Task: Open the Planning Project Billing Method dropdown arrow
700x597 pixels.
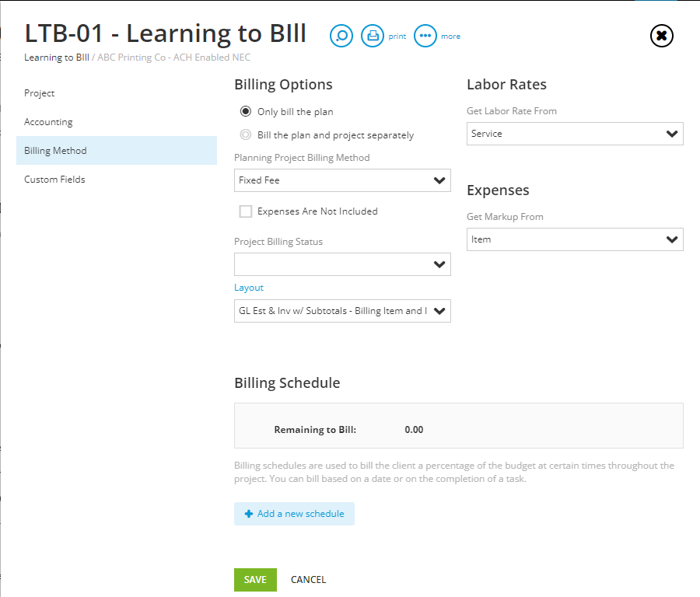Action: tap(440, 180)
